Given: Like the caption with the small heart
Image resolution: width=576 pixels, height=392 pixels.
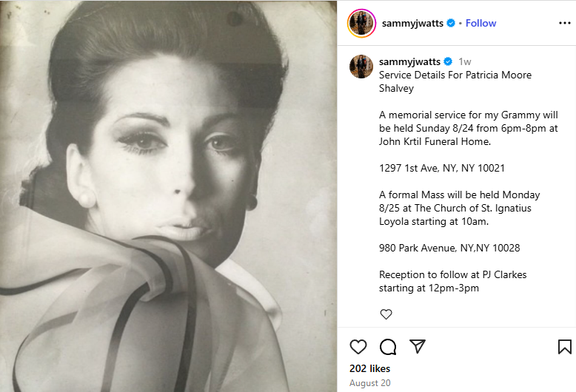Looking at the screenshot, I should pos(386,314).
